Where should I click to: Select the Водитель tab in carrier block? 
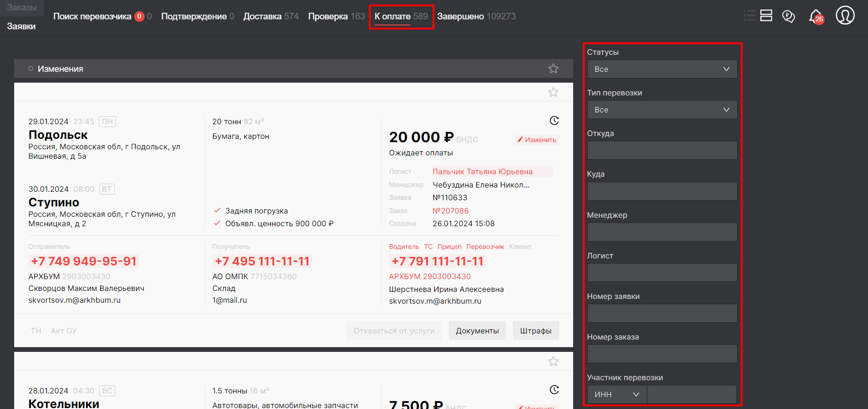[404, 247]
